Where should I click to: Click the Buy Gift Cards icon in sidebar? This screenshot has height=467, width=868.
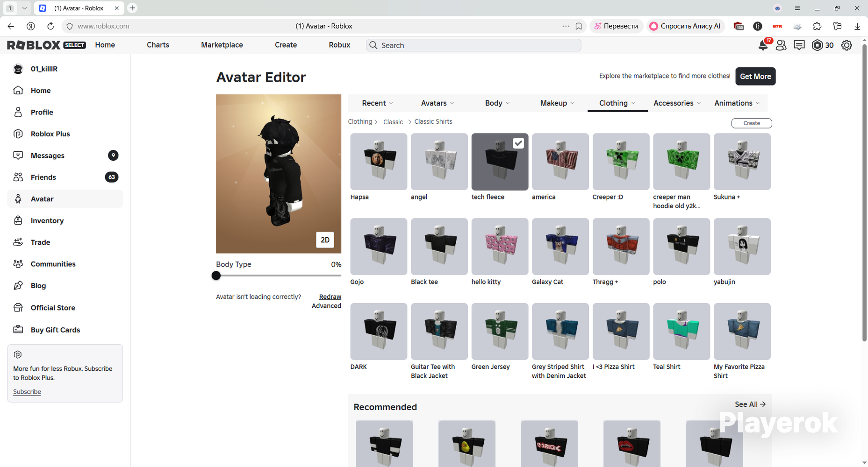click(18, 329)
